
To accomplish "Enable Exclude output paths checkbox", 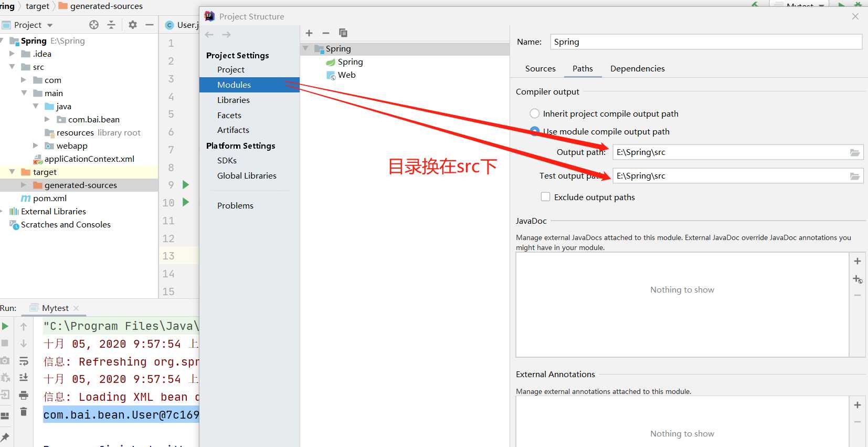I will [x=546, y=197].
